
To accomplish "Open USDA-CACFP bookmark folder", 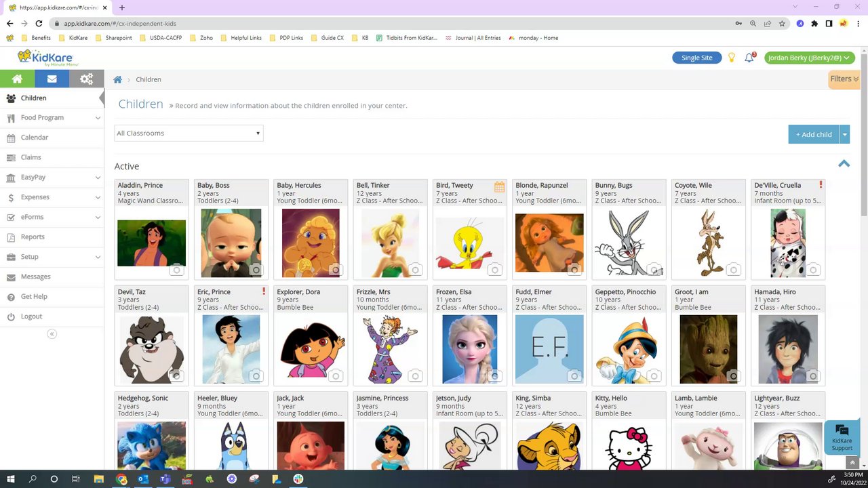I will coord(161,38).
